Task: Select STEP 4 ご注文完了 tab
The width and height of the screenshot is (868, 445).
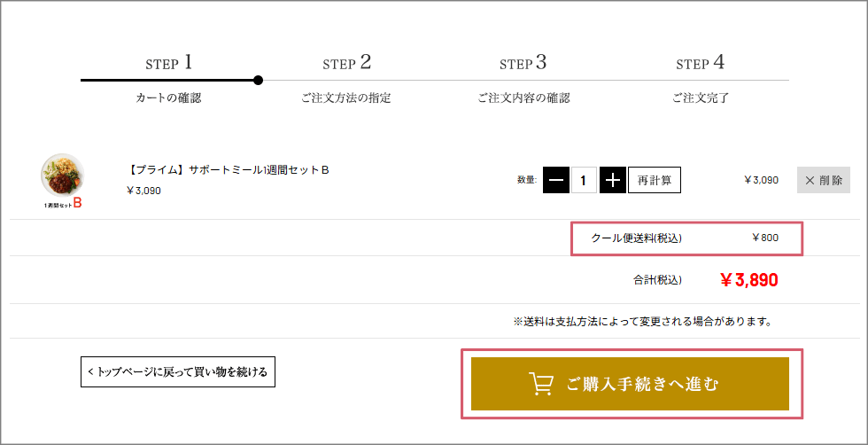Action: coord(700,79)
